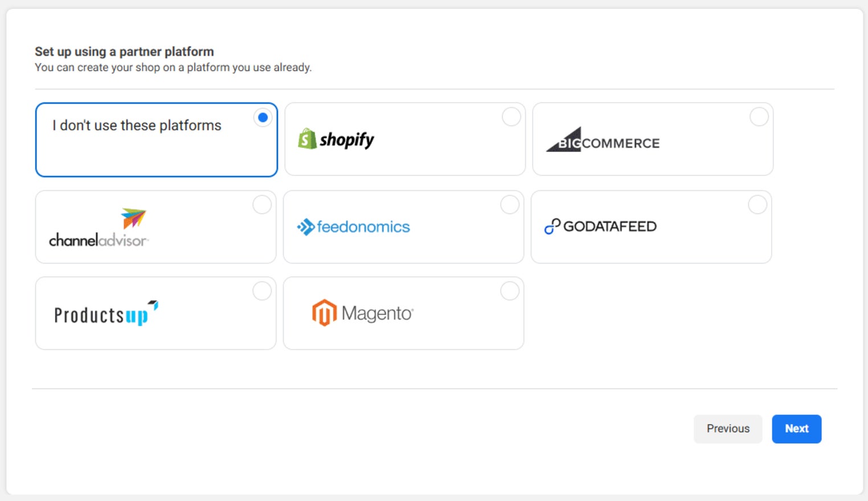Select the "I don't use these platforms" radio button
Viewport: 868px width, 501px height.
(x=263, y=117)
